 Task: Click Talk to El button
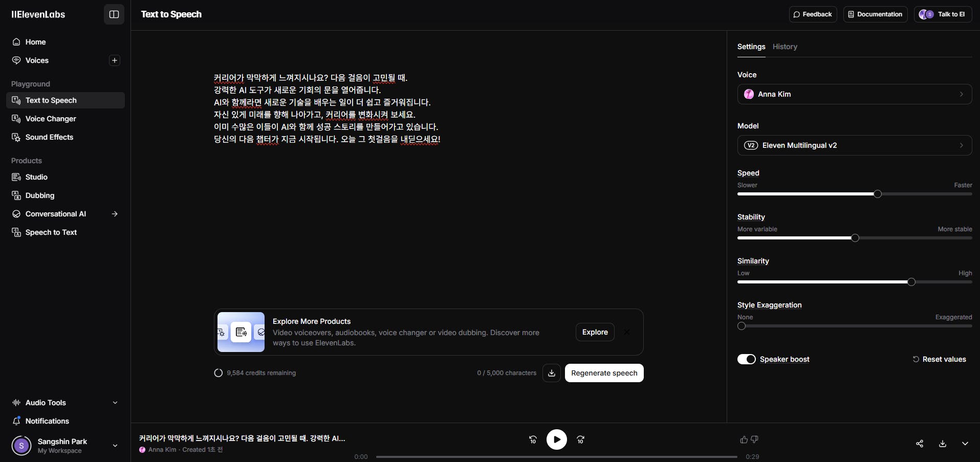(943, 14)
